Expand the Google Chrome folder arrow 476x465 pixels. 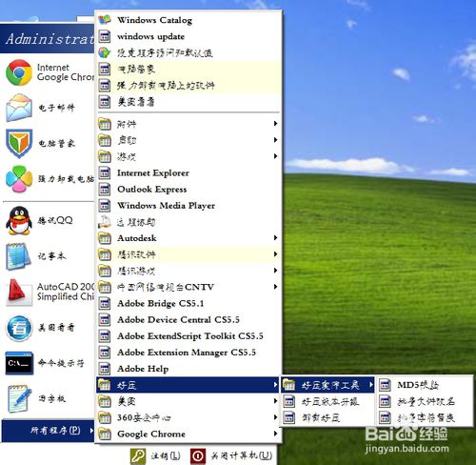click(x=276, y=434)
